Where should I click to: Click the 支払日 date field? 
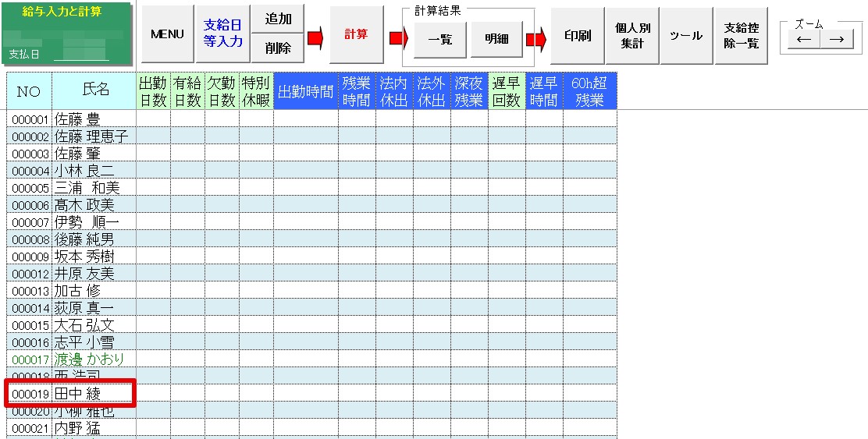coord(81,55)
